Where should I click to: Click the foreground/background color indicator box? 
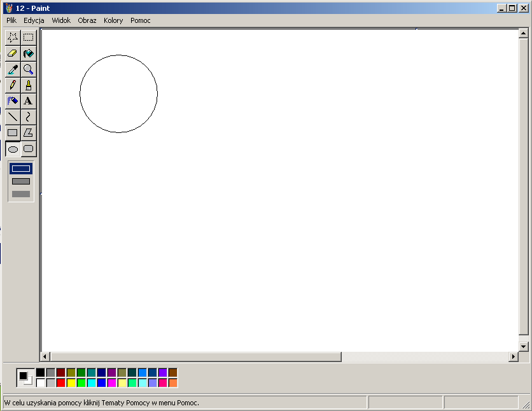tap(25, 378)
